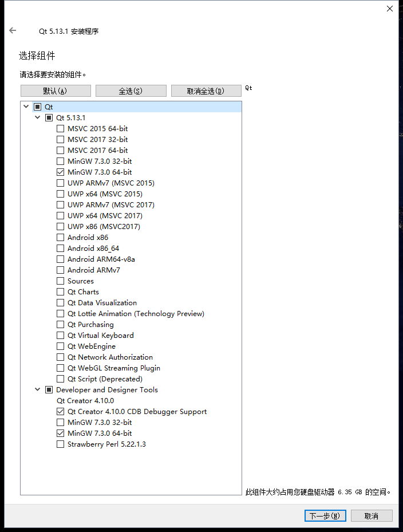Select the root Qt row label
This screenshot has height=532, width=403.
point(49,107)
